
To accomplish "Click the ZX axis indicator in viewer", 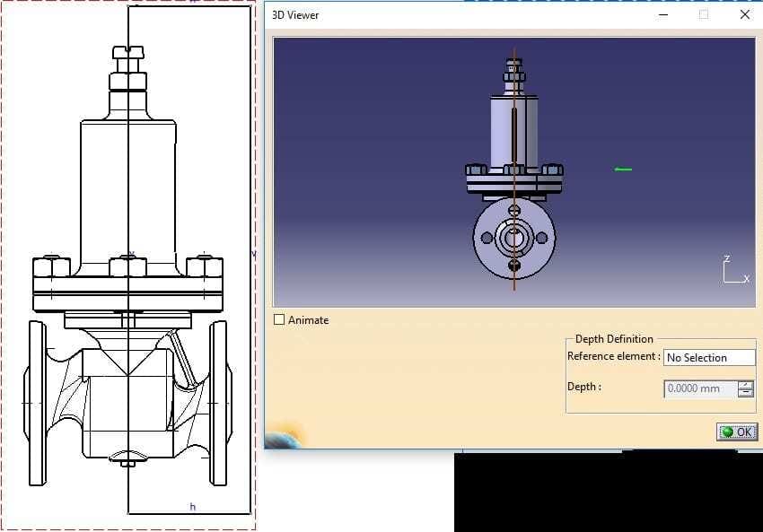I will pyautogui.click(x=735, y=270).
